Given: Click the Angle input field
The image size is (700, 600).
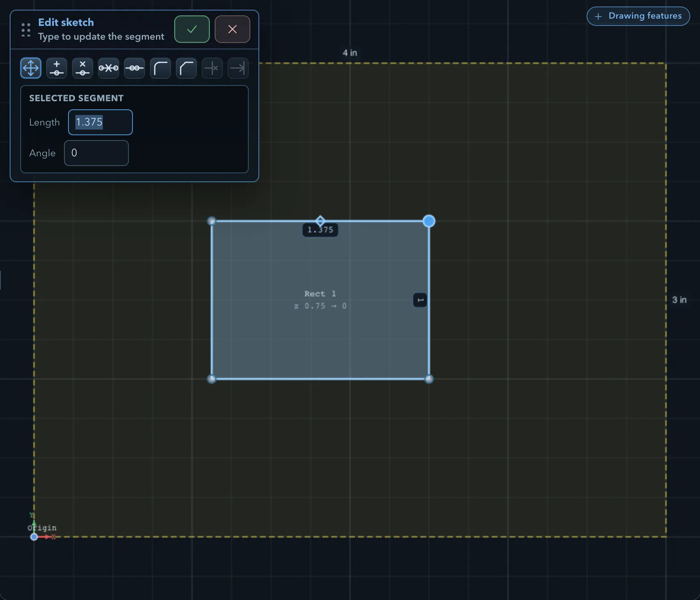Looking at the screenshot, I should (x=96, y=153).
